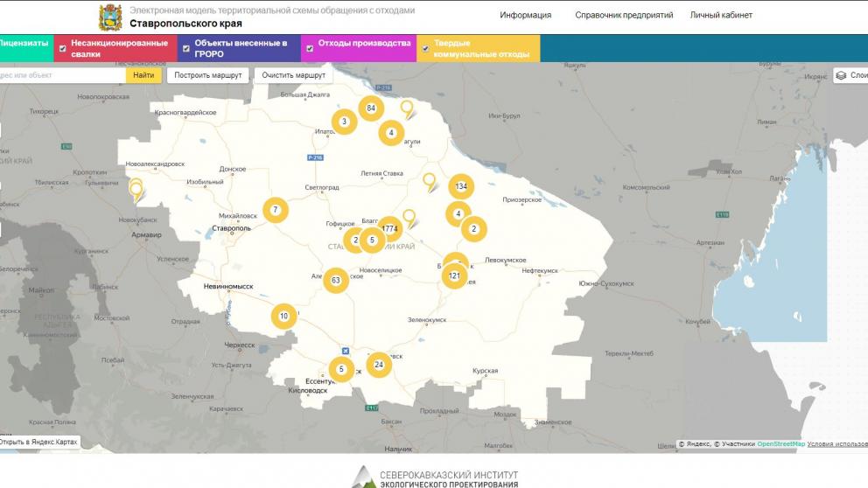The width and height of the screenshot is (868, 488).
Task: Toggle the Твердые коммунальные отходы checkbox
Action: (425, 49)
